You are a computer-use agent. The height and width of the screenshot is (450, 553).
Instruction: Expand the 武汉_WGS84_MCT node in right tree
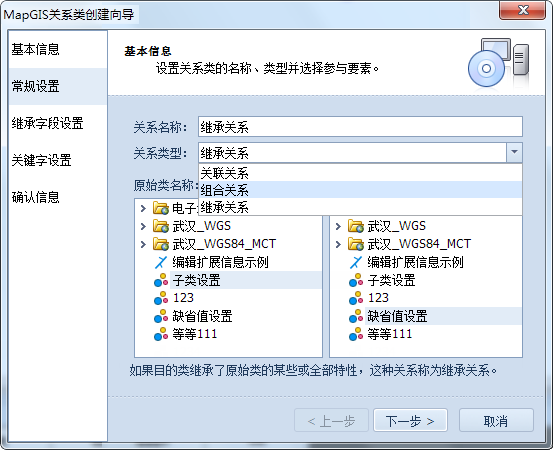(x=338, y=244)
